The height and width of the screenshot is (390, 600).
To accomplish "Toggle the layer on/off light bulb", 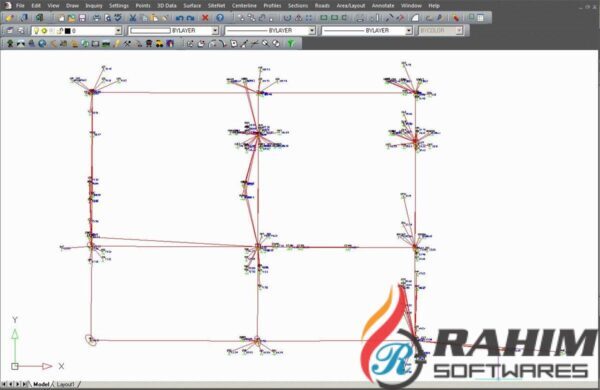I will tap(36, 31).
